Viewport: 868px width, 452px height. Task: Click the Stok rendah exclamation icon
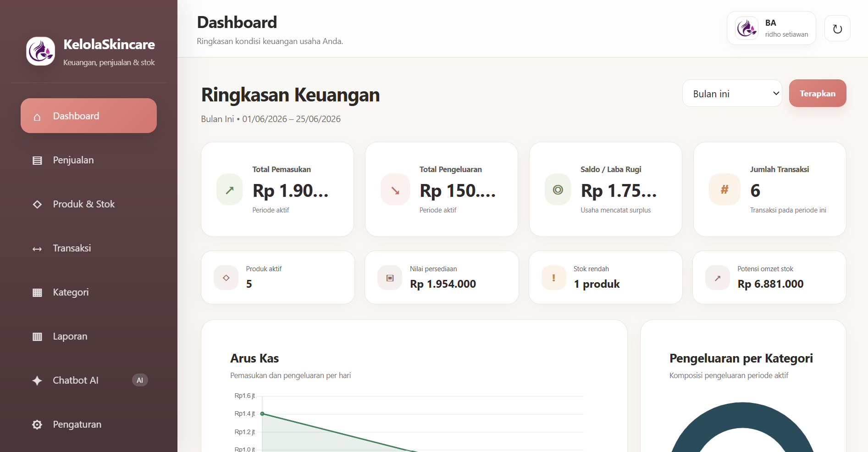pos(553,278)
